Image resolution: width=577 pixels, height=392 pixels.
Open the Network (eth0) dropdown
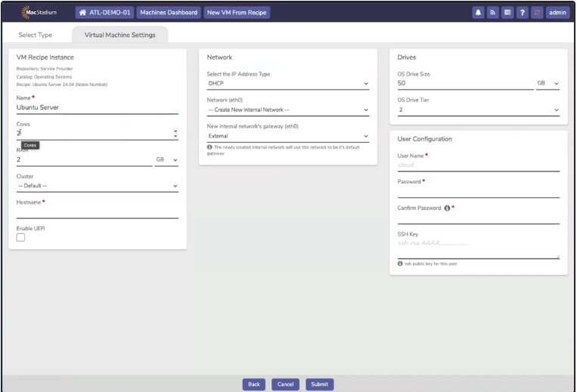coord(288,110)
